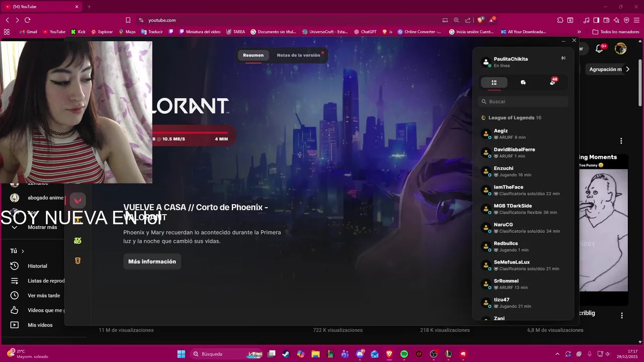Viewport: 644px width, 362px height.
Task: Open Brave Shields lion icon
Action: click(x=480, y=20)
